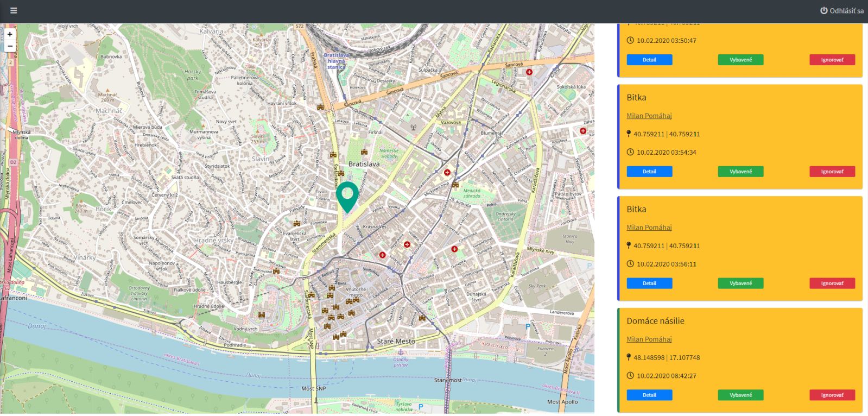868x416 pixels.
Task: Zoom in the map with plus button
Action: click(x=10, y=34)
